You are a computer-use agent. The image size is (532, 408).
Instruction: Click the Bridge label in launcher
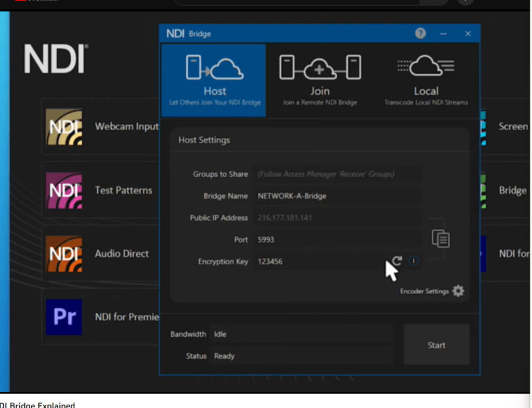(x=513, y=190)
